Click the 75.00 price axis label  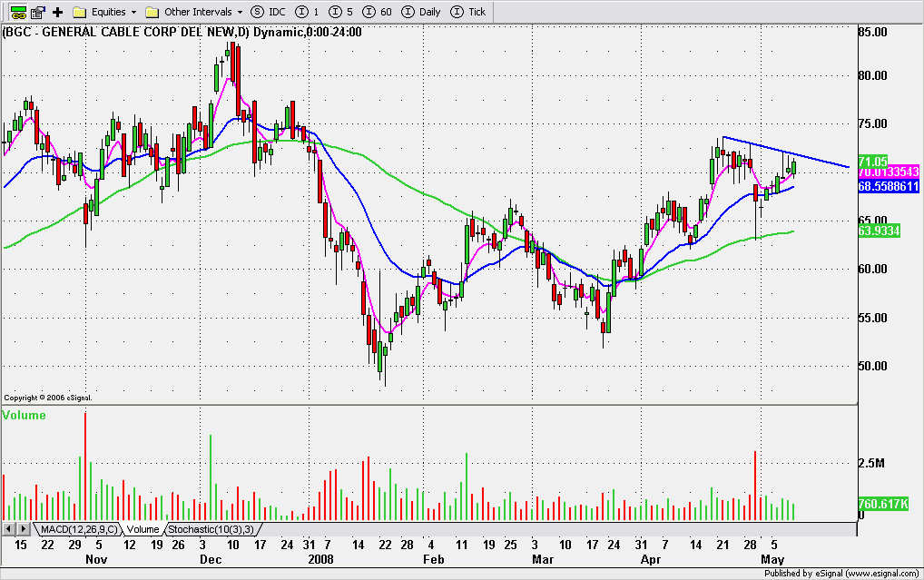(873, 123)
